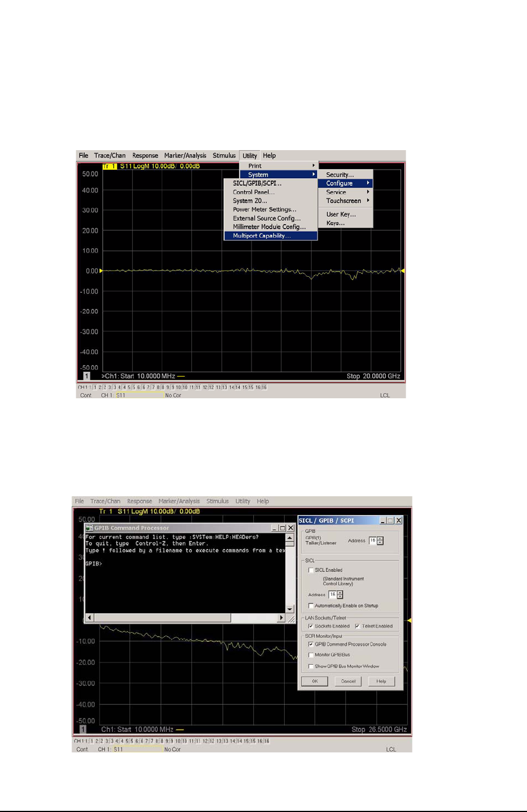
Task: Check Automatically Enable on Startup
Action: 311,606
